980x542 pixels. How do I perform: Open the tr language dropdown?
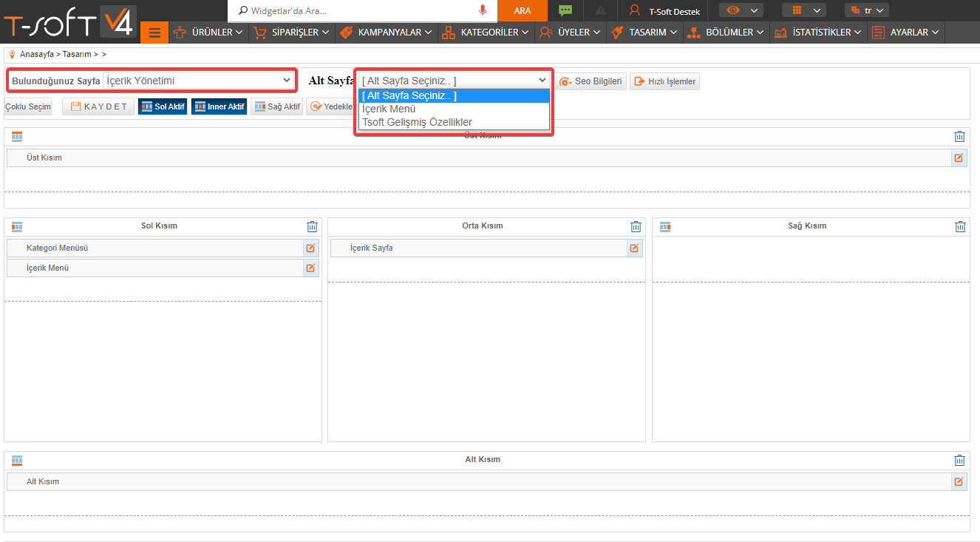867,10
